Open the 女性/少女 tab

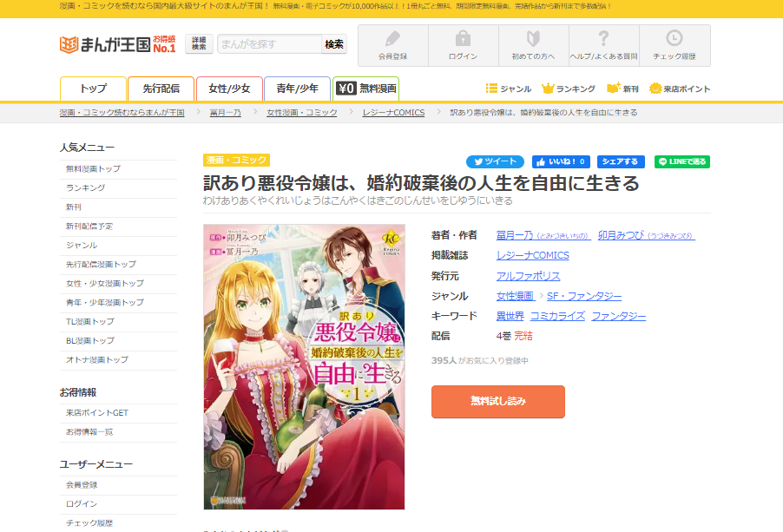pyautogui.click(x=227, y=88)
